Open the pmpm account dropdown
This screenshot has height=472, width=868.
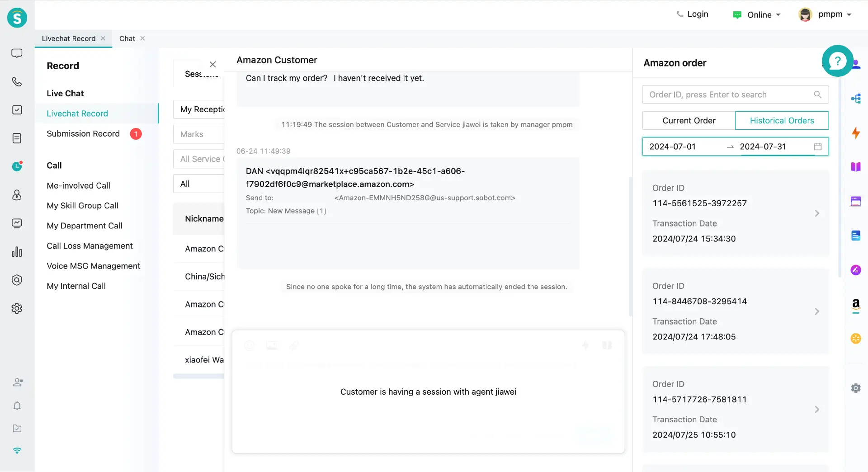[x=825, y=14]
